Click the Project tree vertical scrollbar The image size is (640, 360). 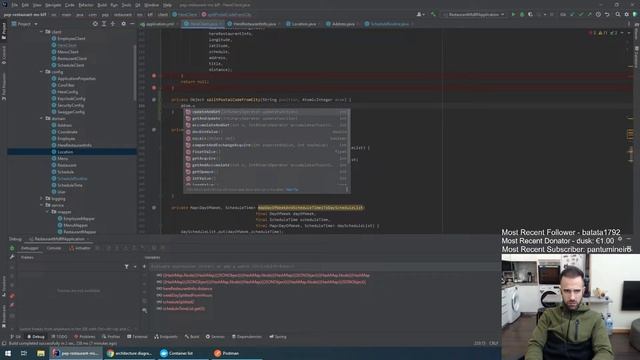[x=134, y=73]
